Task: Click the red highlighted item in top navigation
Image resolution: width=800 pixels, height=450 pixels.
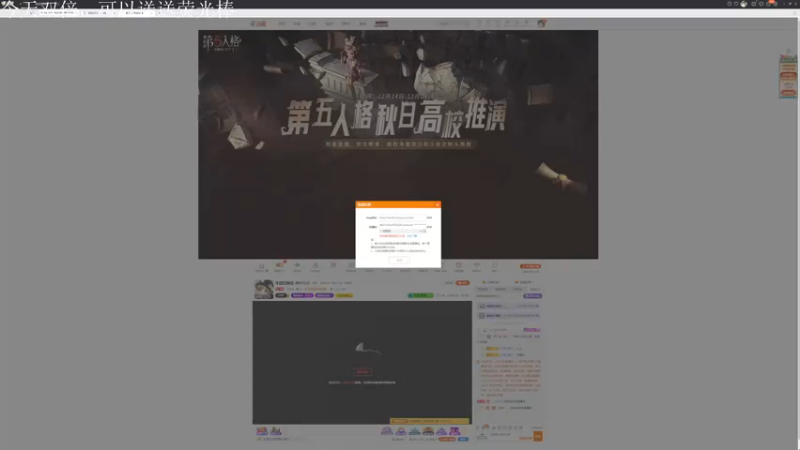Action: pyautogui.click(x=381, y=23)
